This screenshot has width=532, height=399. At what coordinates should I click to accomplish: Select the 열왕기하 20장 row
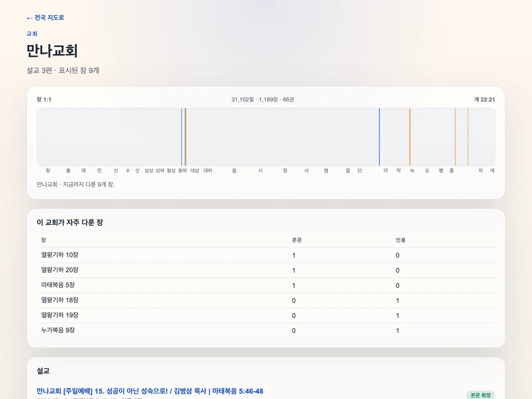(x=266, y=270)
